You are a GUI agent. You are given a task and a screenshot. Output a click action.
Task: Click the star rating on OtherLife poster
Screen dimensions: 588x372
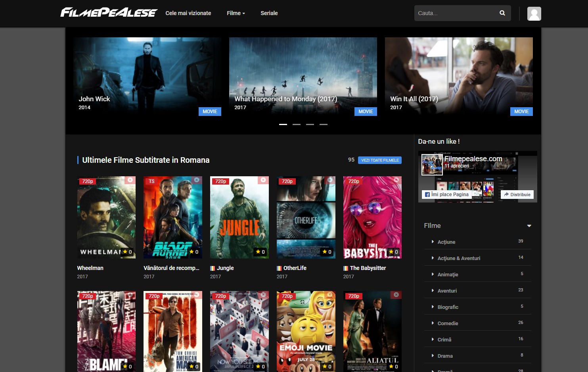pos(327,252)
